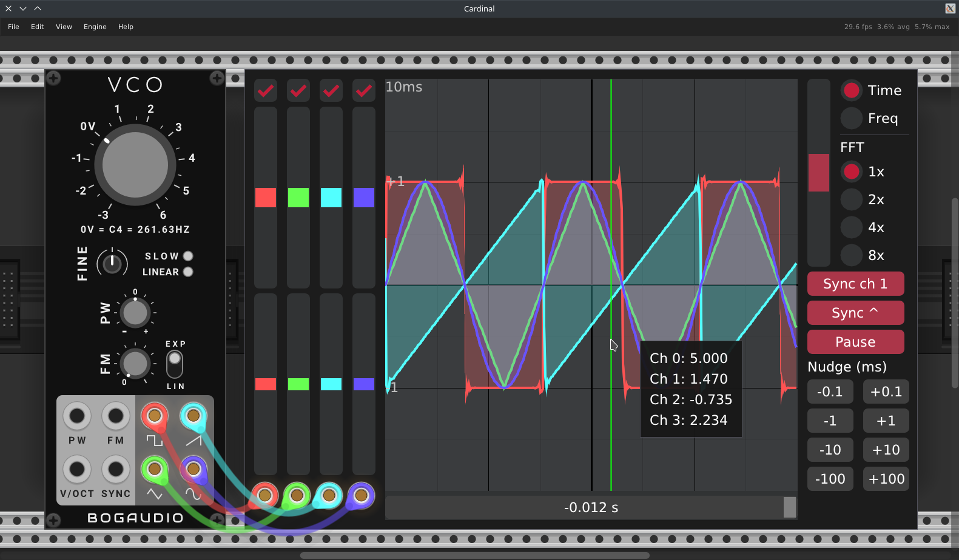959x560 pixels.
Task: Click the horizontal scrollbar at window bottom
Action: click(x=475, y=555)
